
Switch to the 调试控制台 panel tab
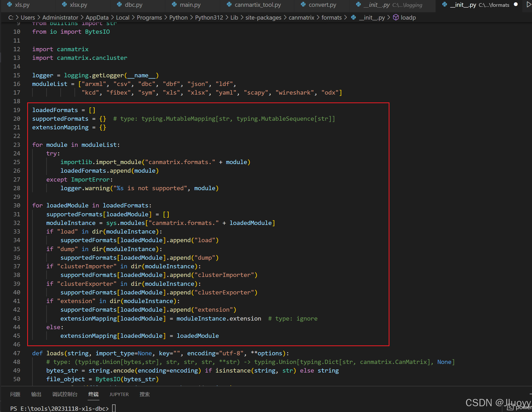click(65, 394)
